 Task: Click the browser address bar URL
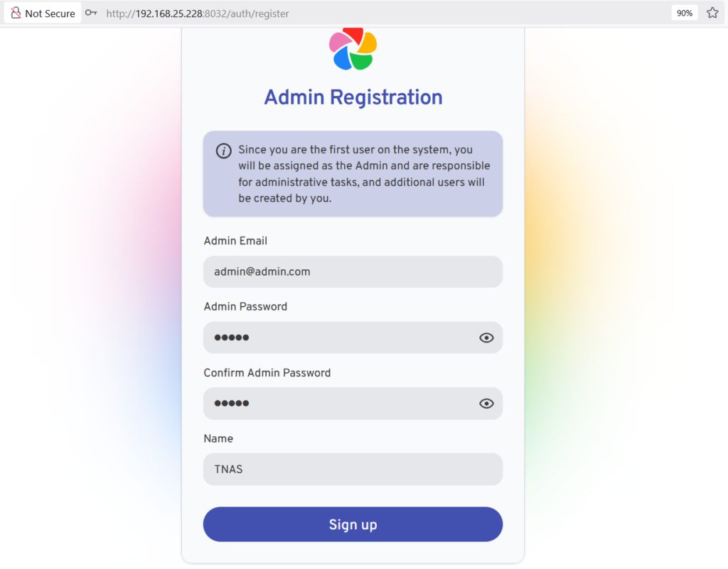pyautogui.click(x=198, y=13)
